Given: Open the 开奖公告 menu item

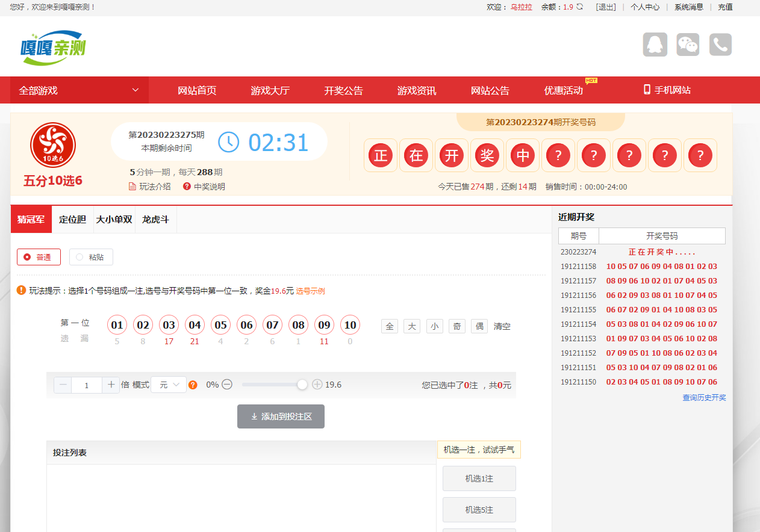Looking at the screenshot, I should 343,90.
